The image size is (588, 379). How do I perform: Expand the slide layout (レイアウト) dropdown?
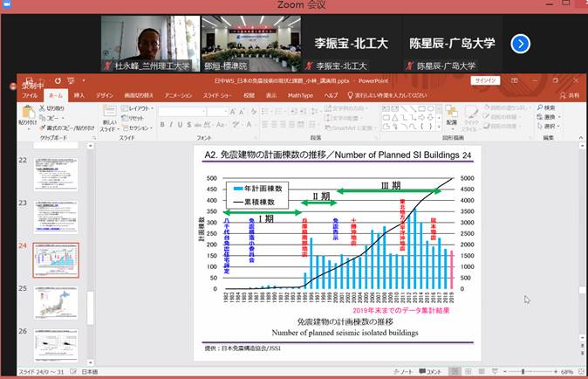pos(139,107)
